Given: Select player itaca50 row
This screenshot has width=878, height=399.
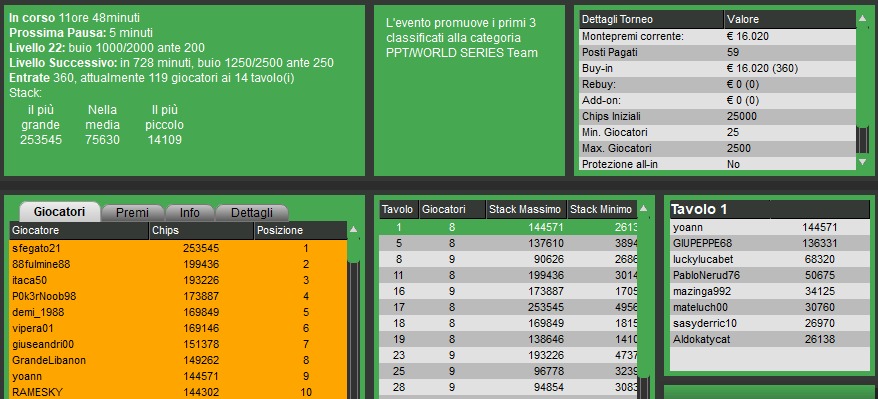Looking at the screenshot, I should [x=178, y=280].
